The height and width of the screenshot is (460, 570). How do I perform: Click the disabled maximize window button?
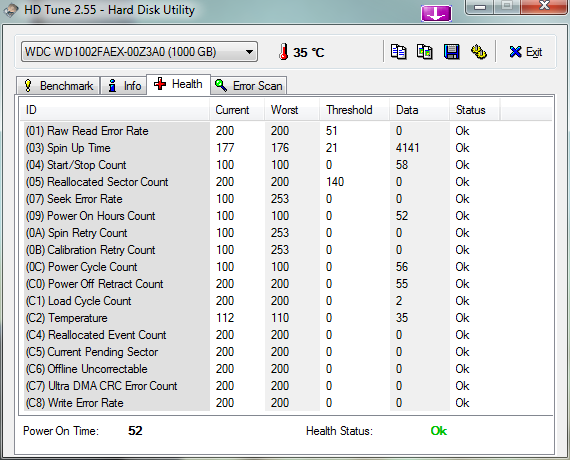[507, 6]
